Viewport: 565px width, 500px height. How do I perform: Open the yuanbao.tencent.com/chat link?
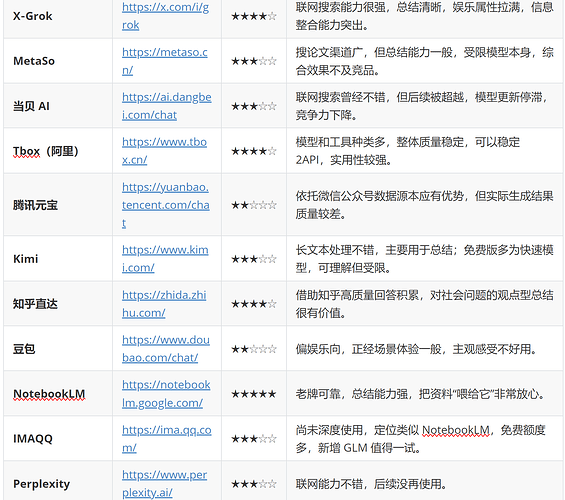[165, 205]
